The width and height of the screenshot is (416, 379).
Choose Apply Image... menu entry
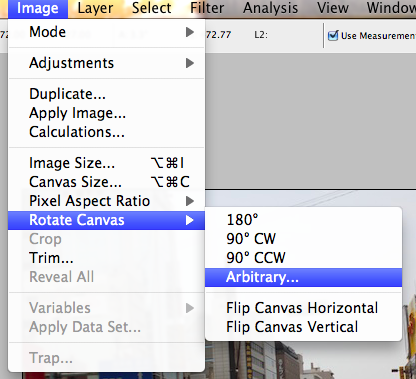(x=106, y=113)
